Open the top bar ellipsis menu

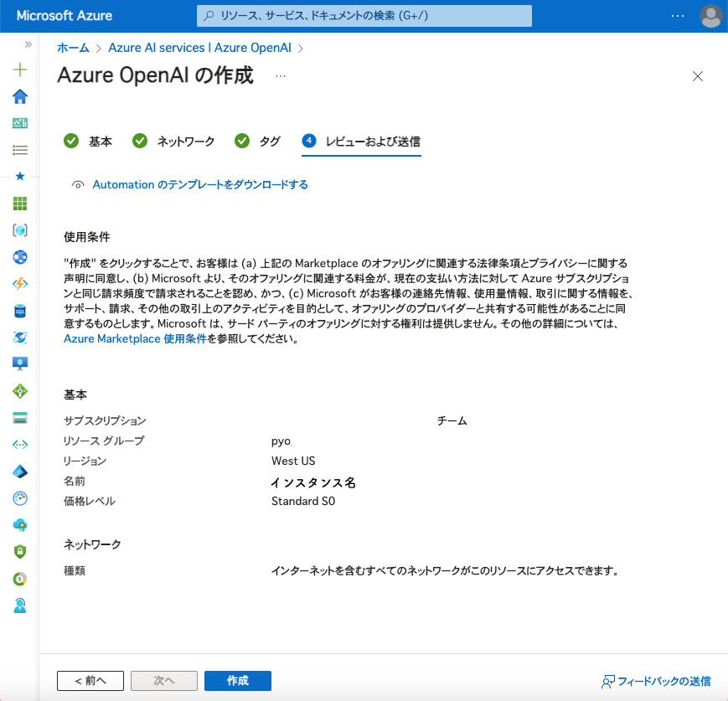pyautogui.click(x=678, y=16)
